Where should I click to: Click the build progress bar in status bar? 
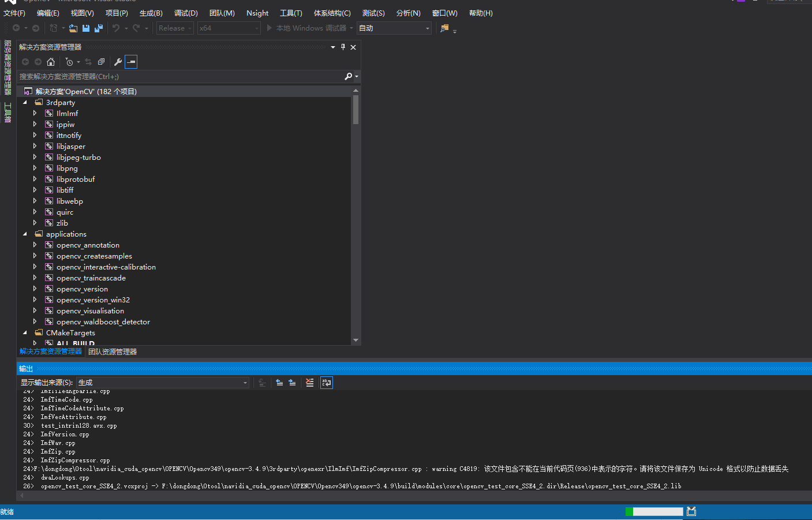(x=654, y=511)
